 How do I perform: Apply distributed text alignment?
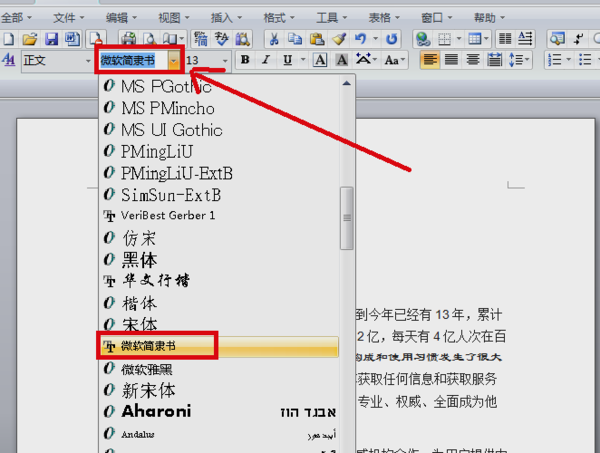(494, 60)
